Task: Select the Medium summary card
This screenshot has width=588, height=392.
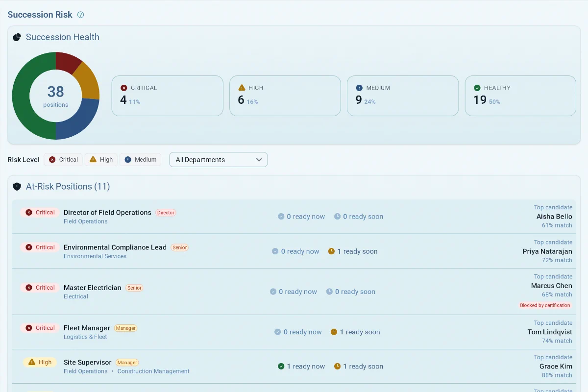Action: (x=403, y=96)
